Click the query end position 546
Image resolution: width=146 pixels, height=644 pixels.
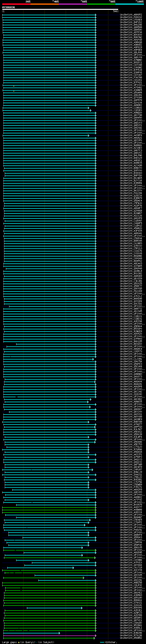pyautogui.click(x=115, y=11)
